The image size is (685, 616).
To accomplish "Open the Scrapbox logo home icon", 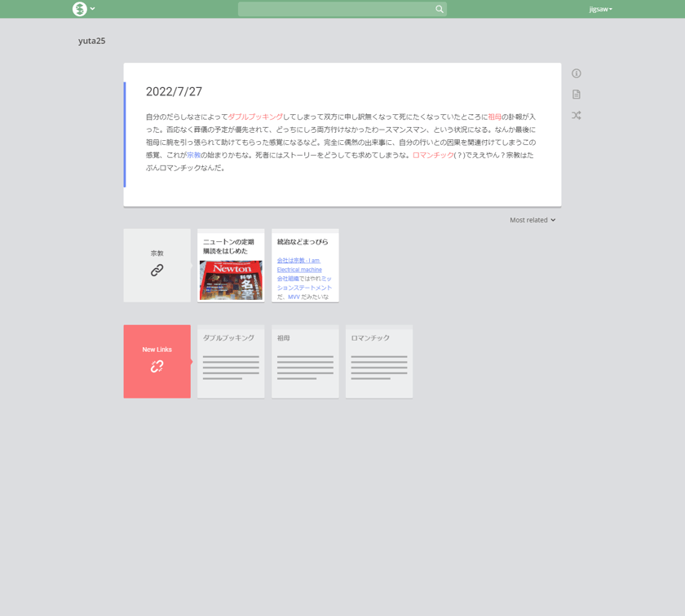I will click(x=80, y=9).
